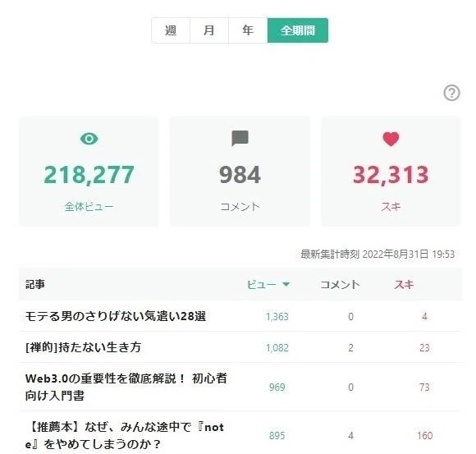
Task: Open article [禅的]持たない生き方
Action: 83,347
